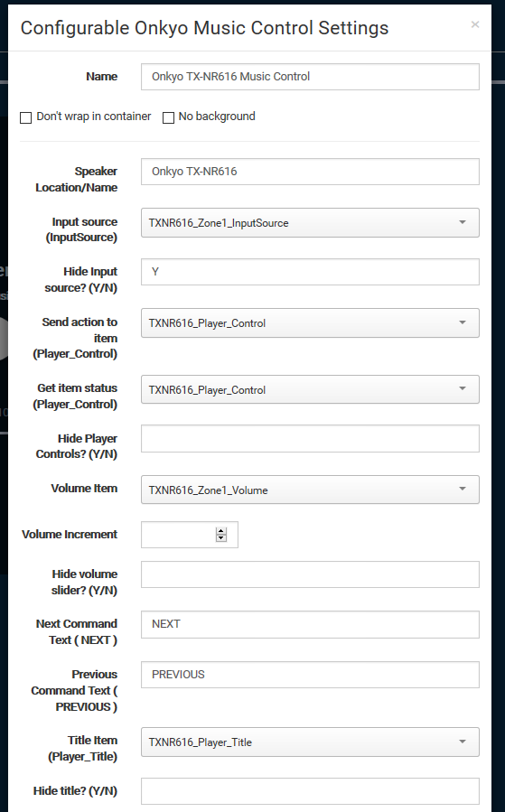Viewport: 505px width, 812px height.
Task: Open the Get item status dropdown
Action: point(310,389)
